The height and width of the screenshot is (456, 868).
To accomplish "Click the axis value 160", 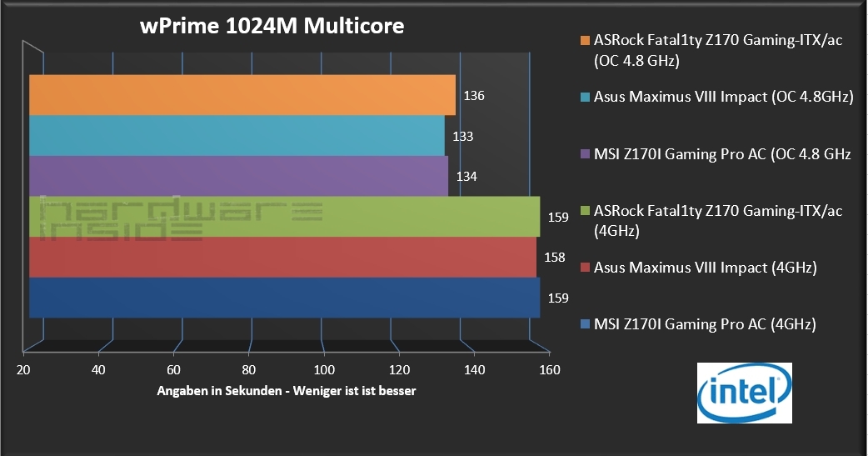I will click(550, 370).
